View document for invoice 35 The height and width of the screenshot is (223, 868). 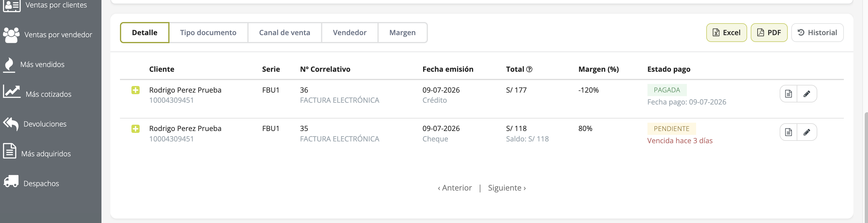[x=788, y=132]
